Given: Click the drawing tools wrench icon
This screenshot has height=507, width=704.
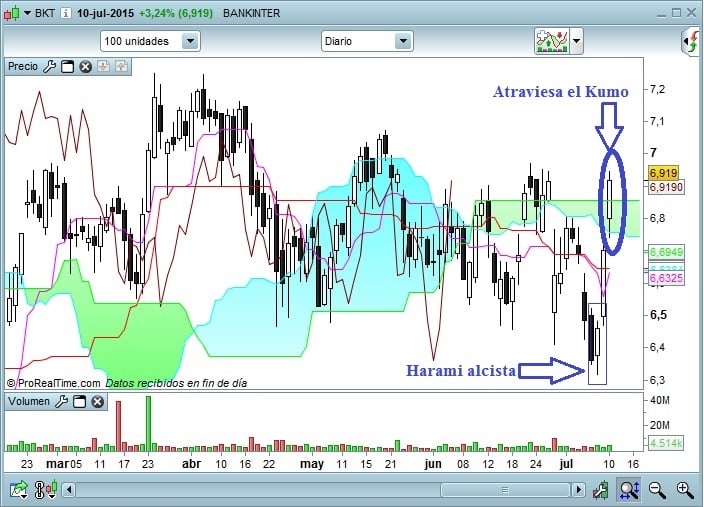Looking at the screenshot, I should click(x=601, y=489).
